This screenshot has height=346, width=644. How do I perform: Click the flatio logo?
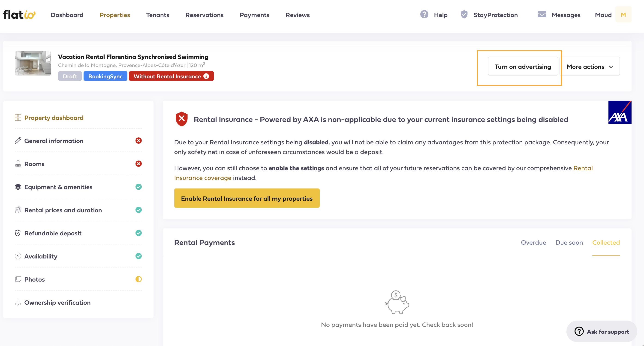coord(19,15)
